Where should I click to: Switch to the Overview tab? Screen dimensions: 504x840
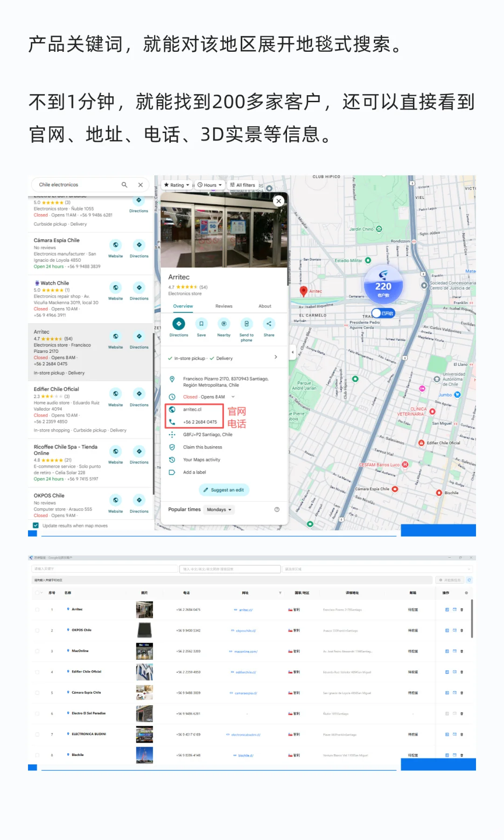point(183,306)
